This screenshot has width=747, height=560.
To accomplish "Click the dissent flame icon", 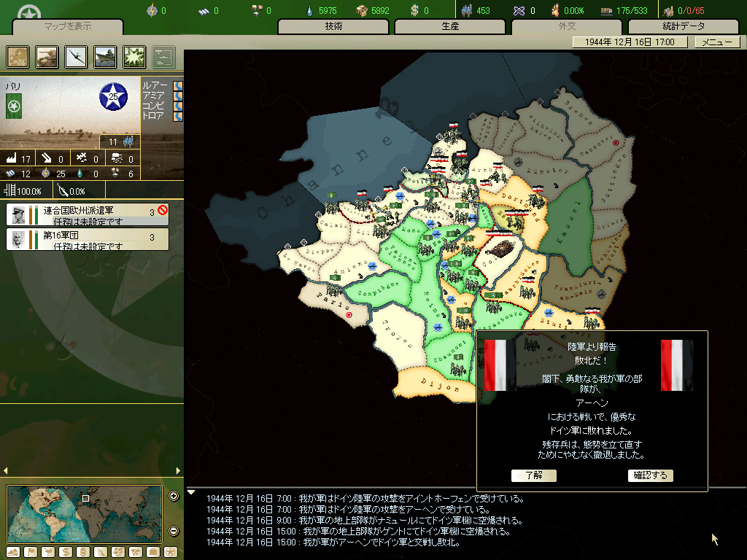I will tap(555, 10).
